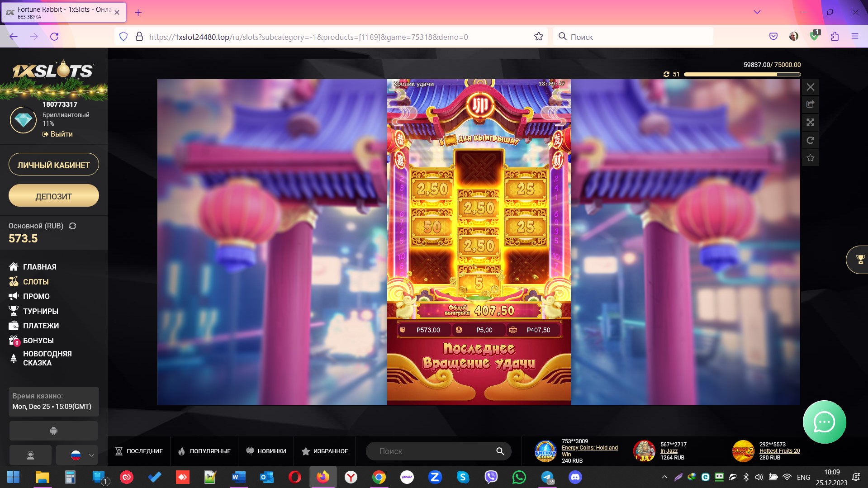This screenshot has width=868, height=488.
Task: Go to the ТУРНИРЫ section
Action: click(x=40, y=311)
